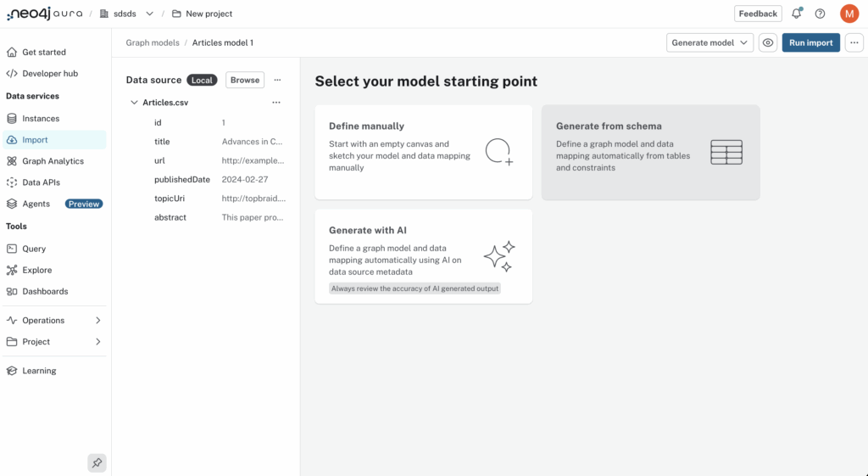Toggle the eye preview button

pyautogui.click(x=768, y=42)
